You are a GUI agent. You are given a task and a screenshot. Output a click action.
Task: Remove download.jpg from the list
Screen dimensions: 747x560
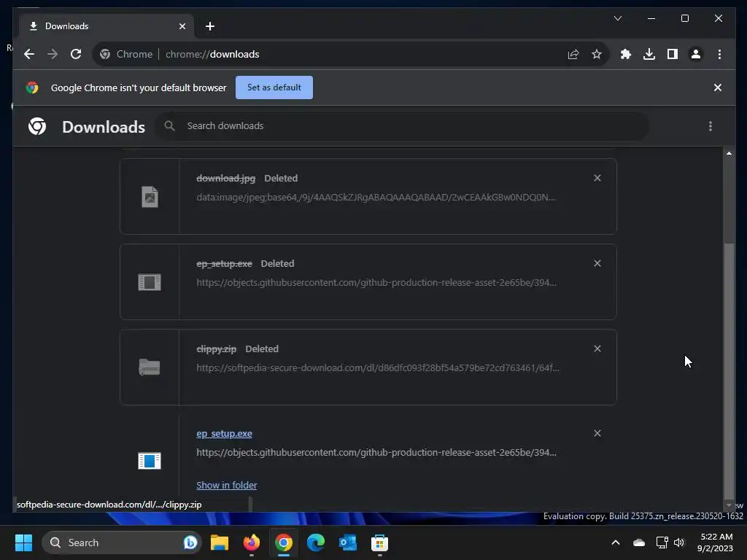click(x=597, y=178)
